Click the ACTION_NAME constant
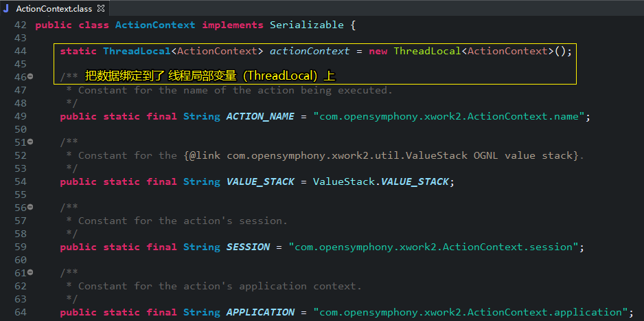 coord(260,116)
